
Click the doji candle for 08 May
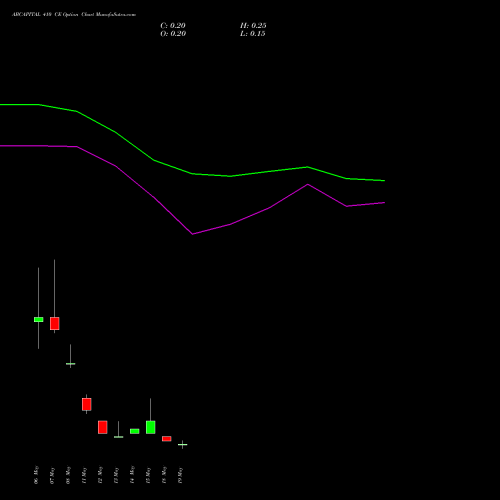pyautogui.click(x=71, y=364)
